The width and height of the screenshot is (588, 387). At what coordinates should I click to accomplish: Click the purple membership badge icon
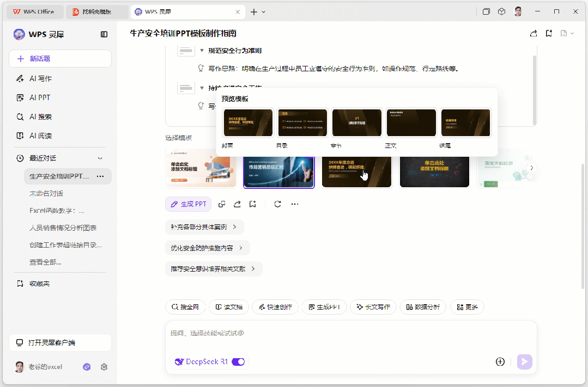[87, 367]
